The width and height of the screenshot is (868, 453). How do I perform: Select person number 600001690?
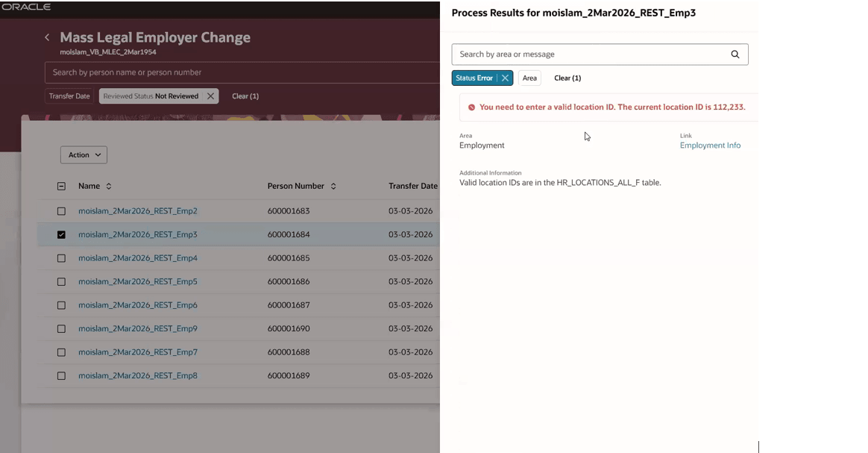click(289, 329)
